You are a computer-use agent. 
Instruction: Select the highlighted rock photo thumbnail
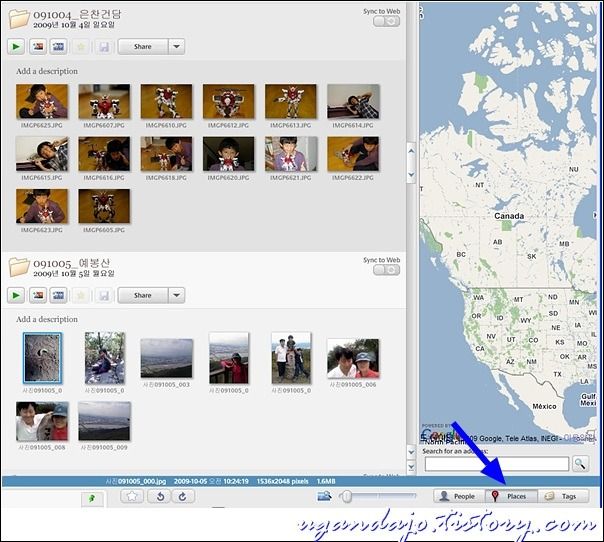pyautogui.click(x=42, y=358)
